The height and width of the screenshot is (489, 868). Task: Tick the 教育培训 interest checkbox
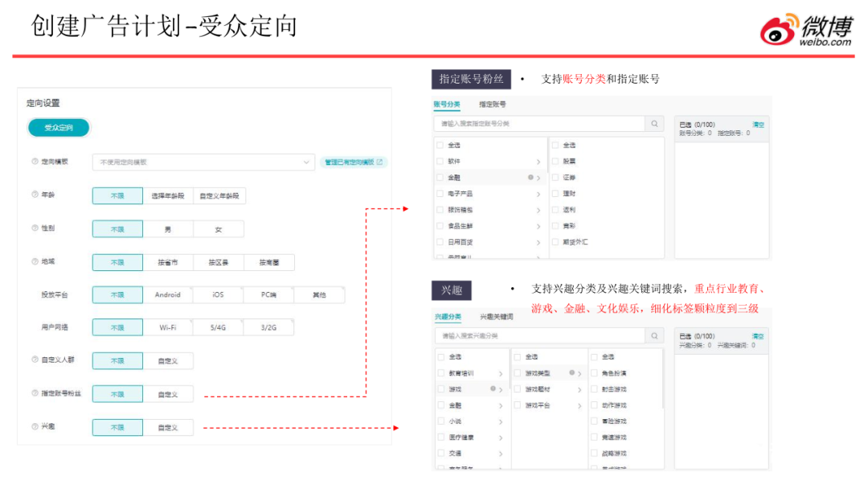point(440,373)
